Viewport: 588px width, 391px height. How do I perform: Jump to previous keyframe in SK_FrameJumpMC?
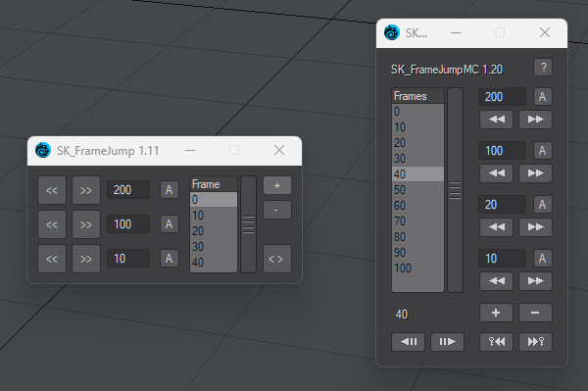tap(497, 342)
